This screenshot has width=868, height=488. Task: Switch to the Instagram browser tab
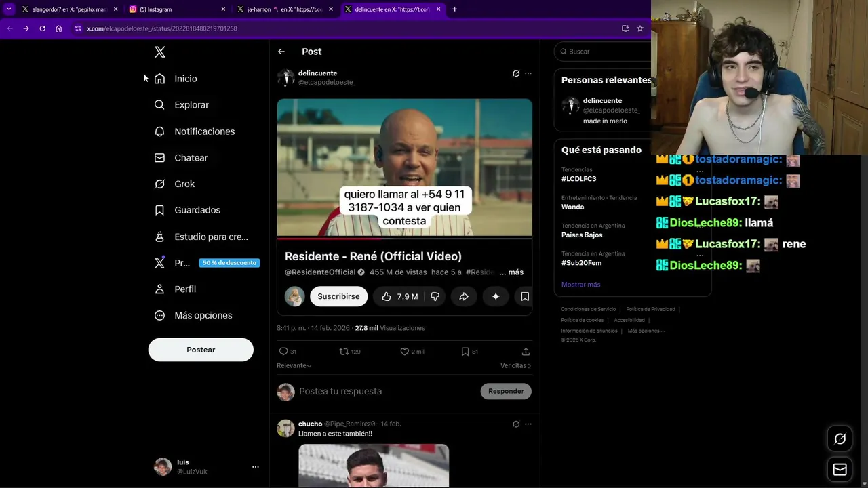[x=178, y=9]
